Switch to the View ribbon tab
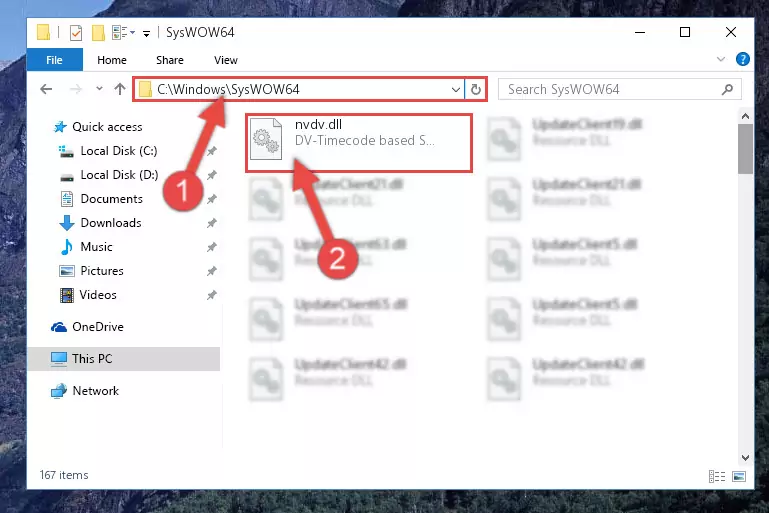The image size is (769, 513). click(x=226, y=60)
